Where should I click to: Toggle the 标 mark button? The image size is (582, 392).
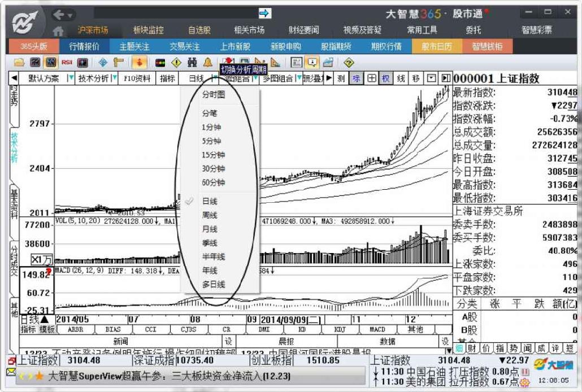pos(357,79)
